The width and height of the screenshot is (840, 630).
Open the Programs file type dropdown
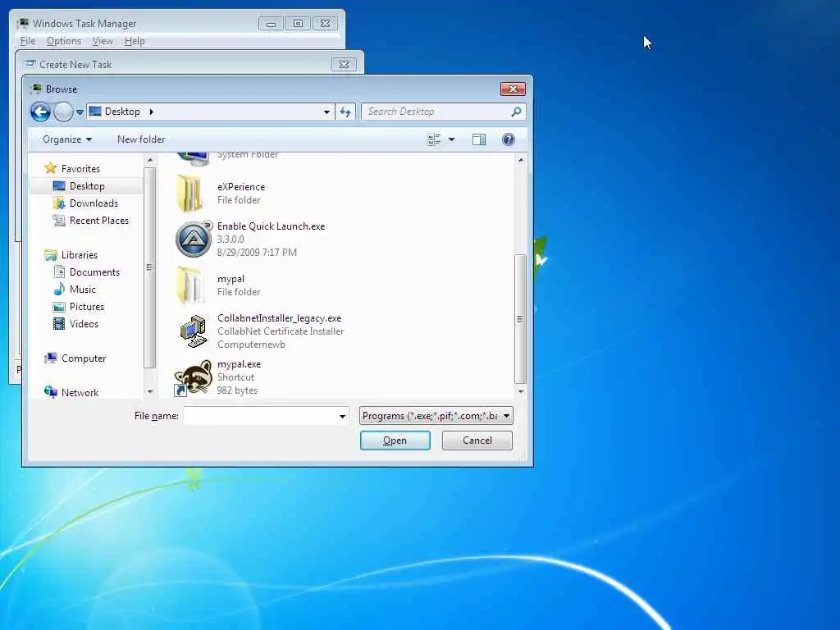[436, 416]
